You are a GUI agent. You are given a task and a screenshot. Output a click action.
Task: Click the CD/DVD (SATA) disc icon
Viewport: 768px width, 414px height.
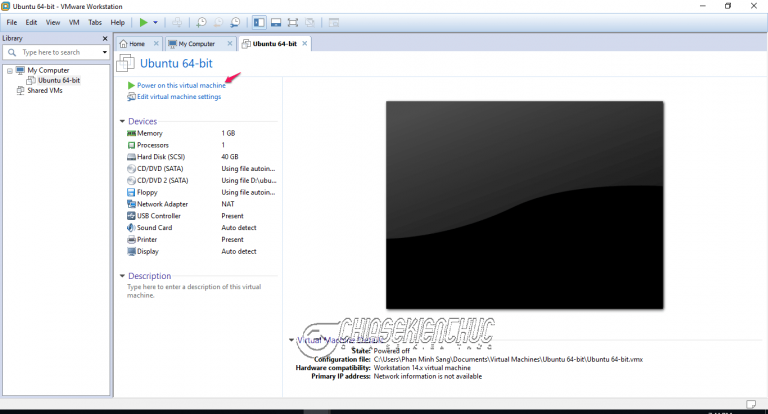tap(131, 169)
